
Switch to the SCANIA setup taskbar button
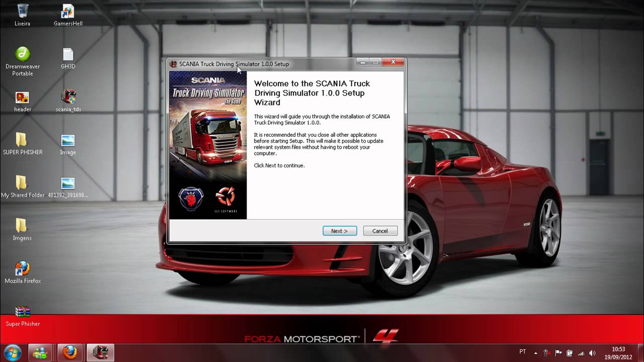pyautogui.click(x=101, y=352)
